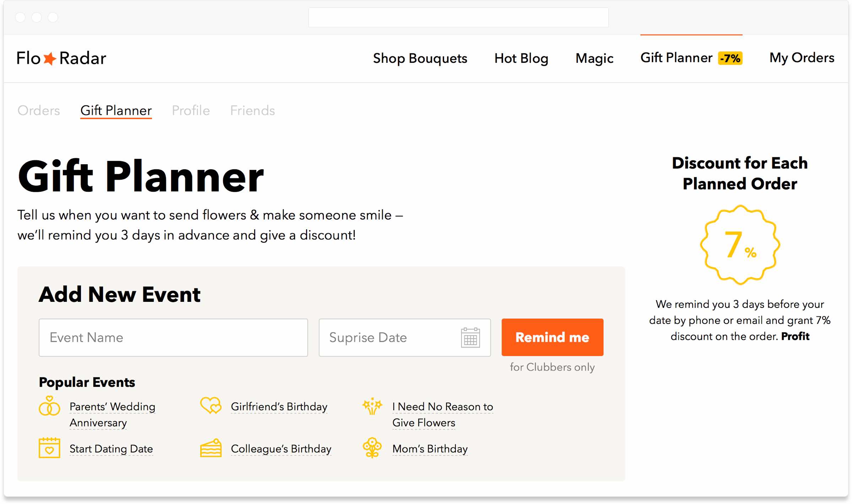Click the Friends tab
Viewport: 852px width, 504px height.
pyautogui.click(x=252, y=110)
